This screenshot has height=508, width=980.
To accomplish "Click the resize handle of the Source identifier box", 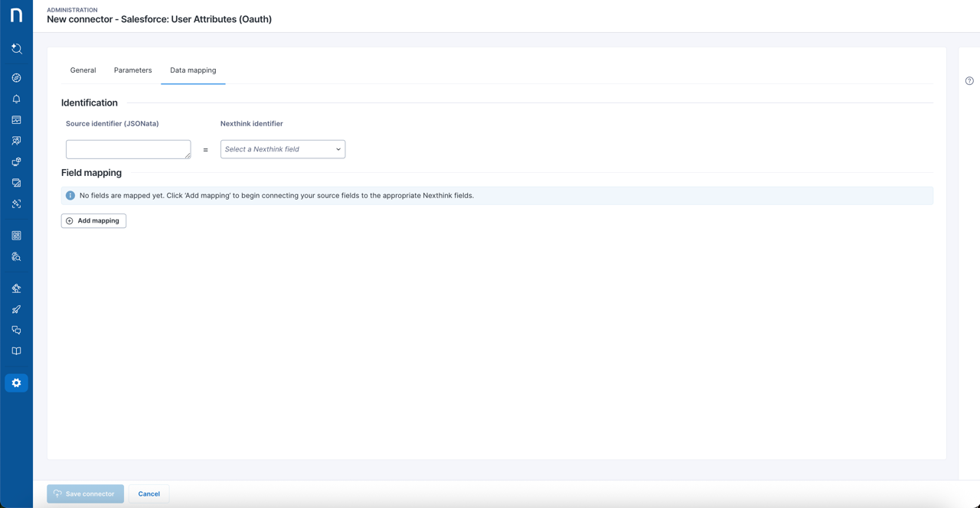I will 188,155.
